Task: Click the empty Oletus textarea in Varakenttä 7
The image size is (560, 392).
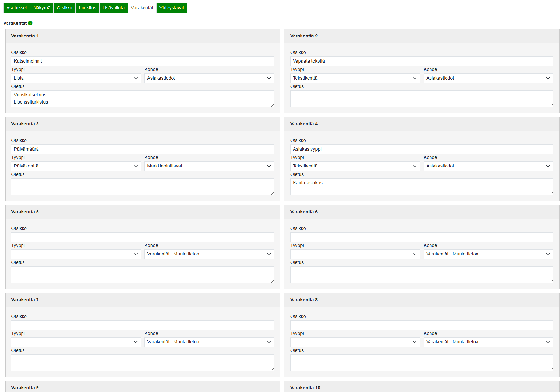Action: (x=143, y=363)
